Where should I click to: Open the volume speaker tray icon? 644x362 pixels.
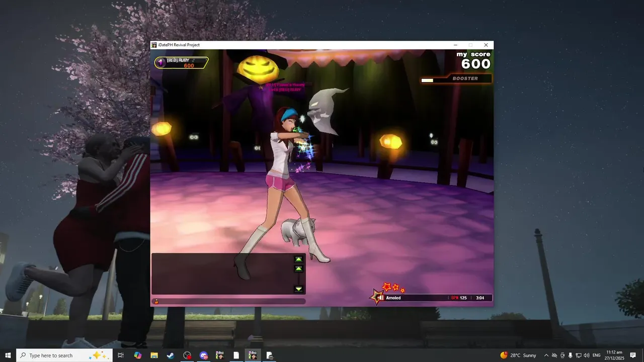(587, 355)
